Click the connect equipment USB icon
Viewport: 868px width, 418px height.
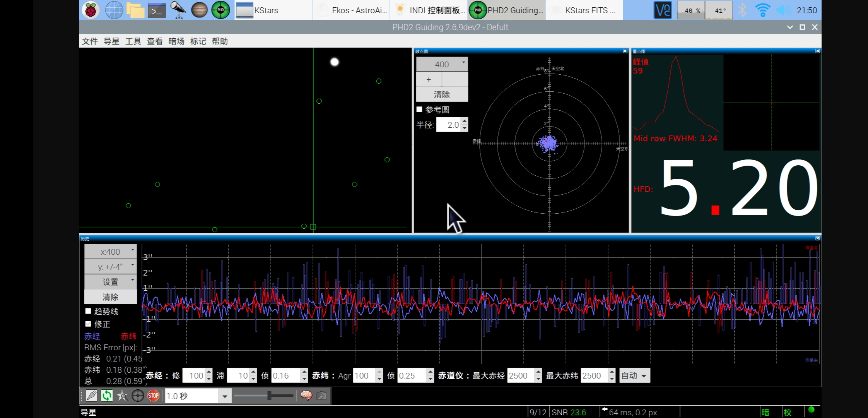(x=92, y=396)
